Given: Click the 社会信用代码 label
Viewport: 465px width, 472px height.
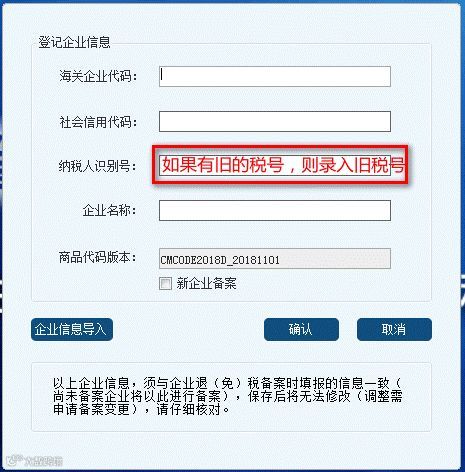Looking at the screenshot, I should [x=98, y=122].
